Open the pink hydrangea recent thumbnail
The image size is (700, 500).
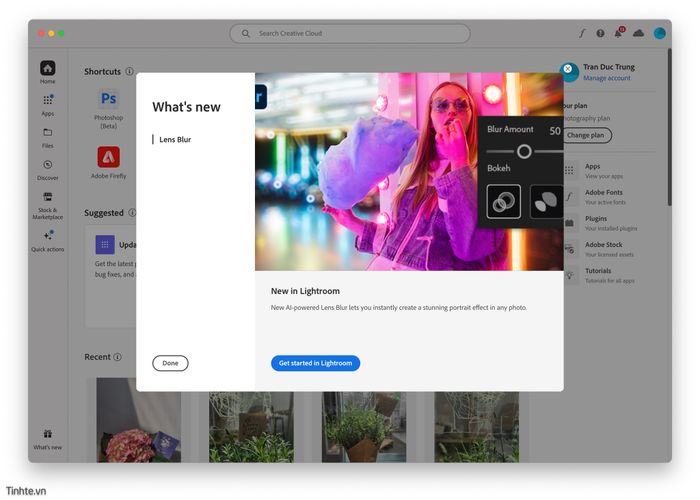click(x=139, y=420)
